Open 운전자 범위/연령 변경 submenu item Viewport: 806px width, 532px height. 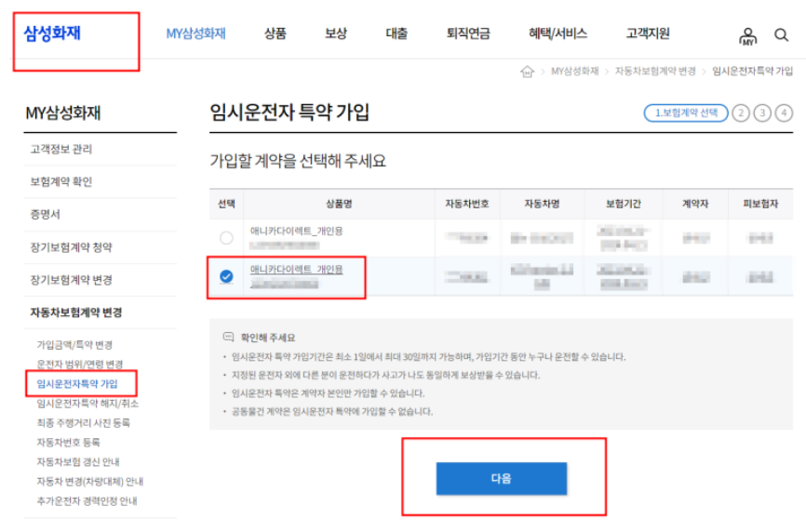coord(80,365)
